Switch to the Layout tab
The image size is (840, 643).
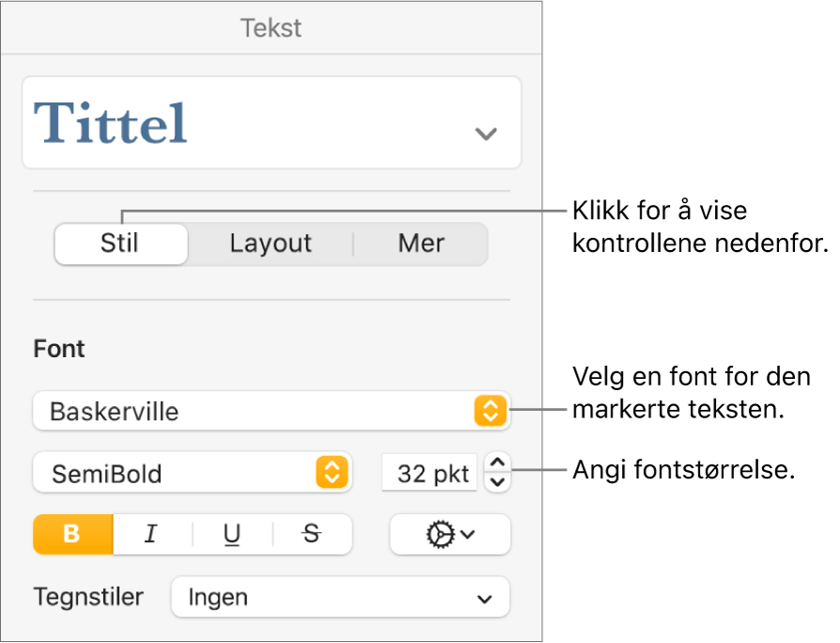click(x=271, y=243)
